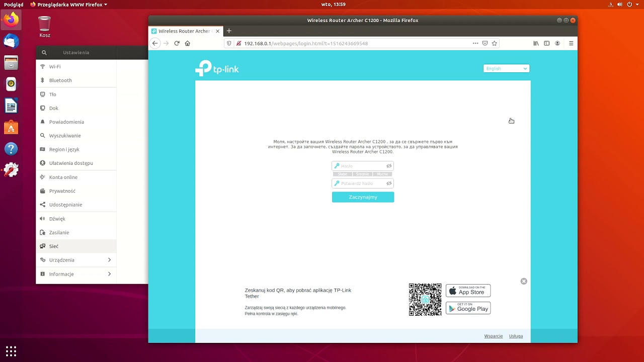Go to Firefox home page icon

pos(188,43)
